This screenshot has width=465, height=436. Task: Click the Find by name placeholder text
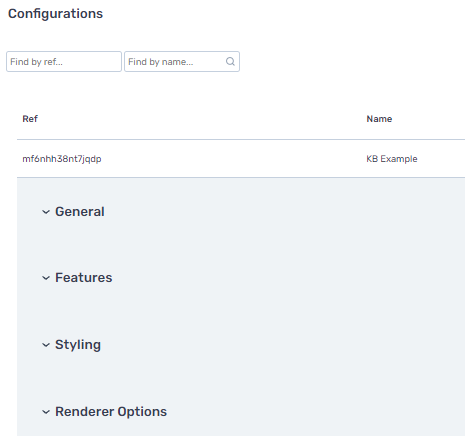(161, 62)
